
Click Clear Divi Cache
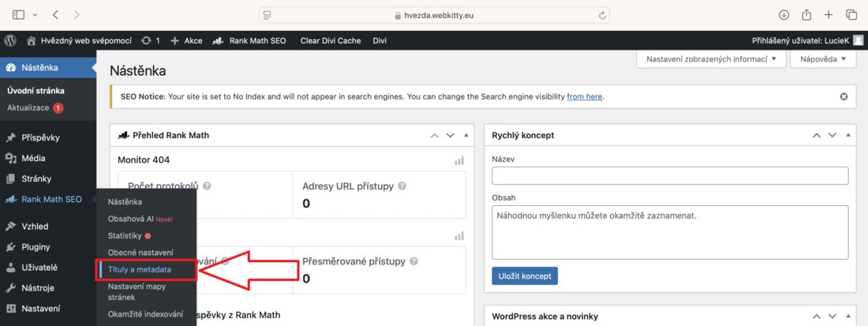tap(331, 40)
